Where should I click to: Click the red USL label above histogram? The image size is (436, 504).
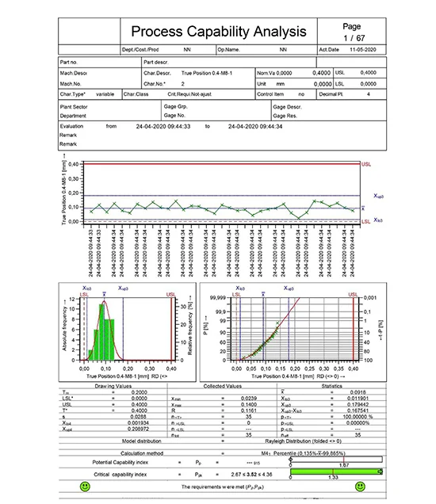click(x=170, y=295)
